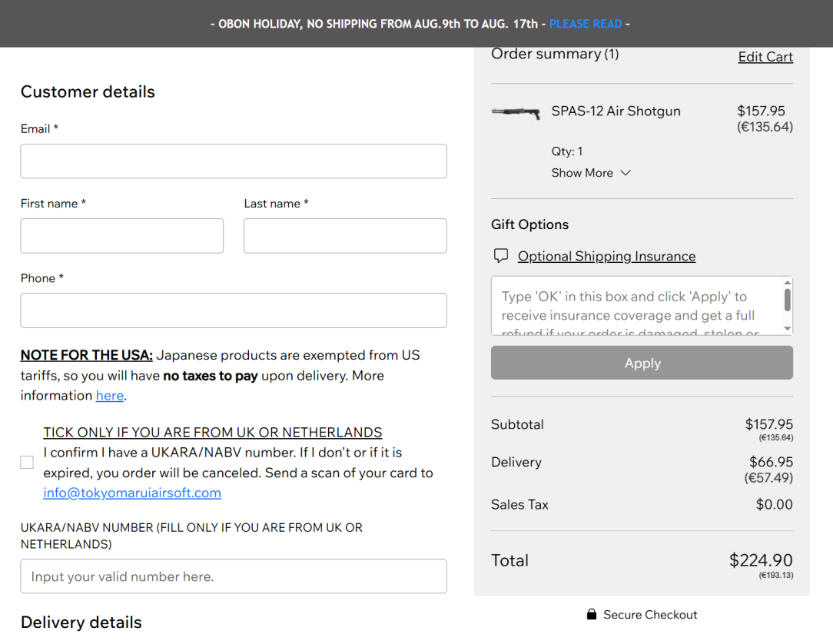
Task: Click the Total amount $224.90
Action: pyautogui.click(x=761, y=560)
